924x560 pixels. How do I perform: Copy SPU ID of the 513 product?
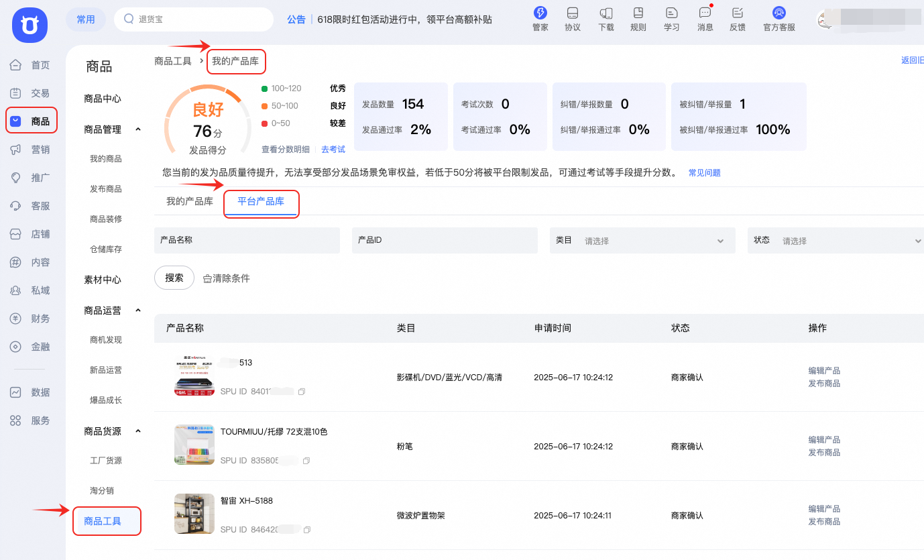(302, 392)
